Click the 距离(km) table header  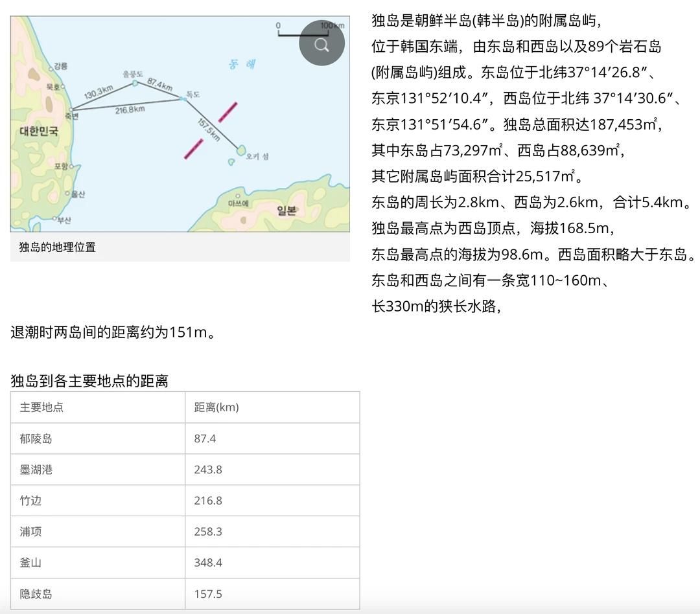(215, 407)
